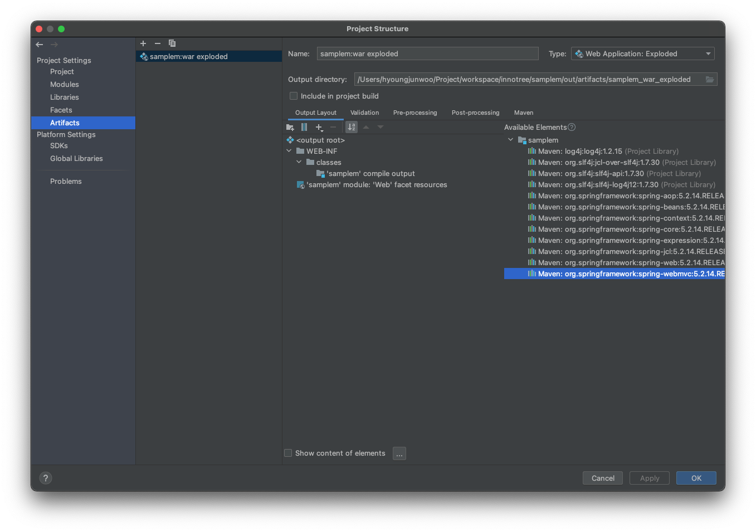
Task: Click the WEB-INF folder icon
Action: [x=300, y=151]
